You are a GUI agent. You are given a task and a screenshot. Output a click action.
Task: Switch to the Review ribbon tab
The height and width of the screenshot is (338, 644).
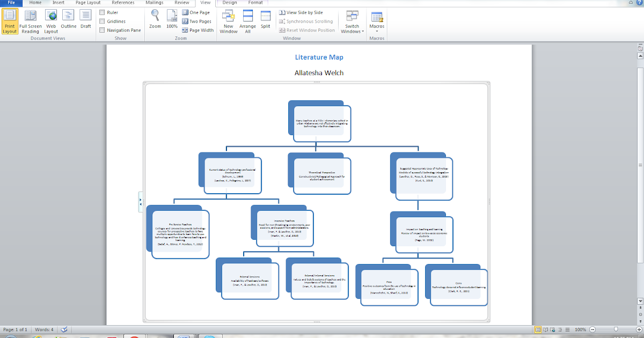tap(182, 3)
